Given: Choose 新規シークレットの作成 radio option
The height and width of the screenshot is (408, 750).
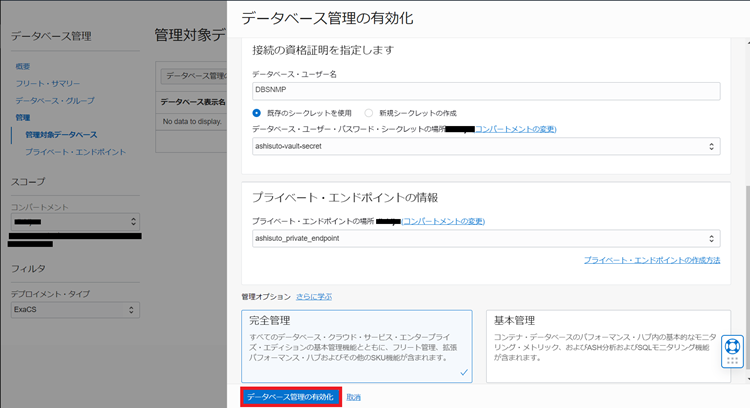Looking at the screenshot, I should click(369, 113).
